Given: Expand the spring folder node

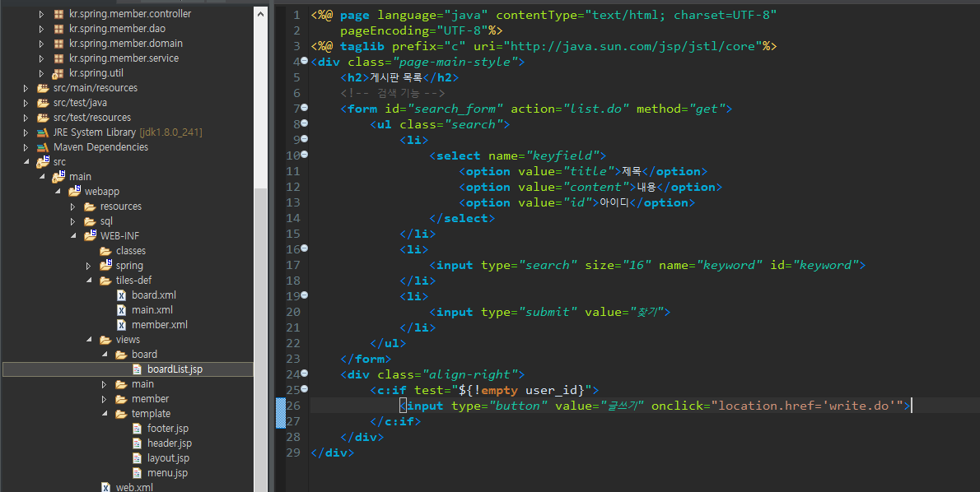Looking at the screenshot, I should coord(89,266).
